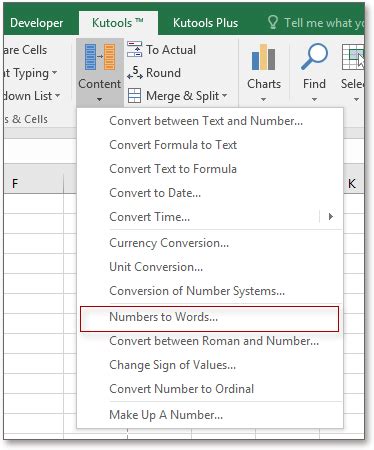
Task: Click the To Actual icon
Action: tap(135, 49)
